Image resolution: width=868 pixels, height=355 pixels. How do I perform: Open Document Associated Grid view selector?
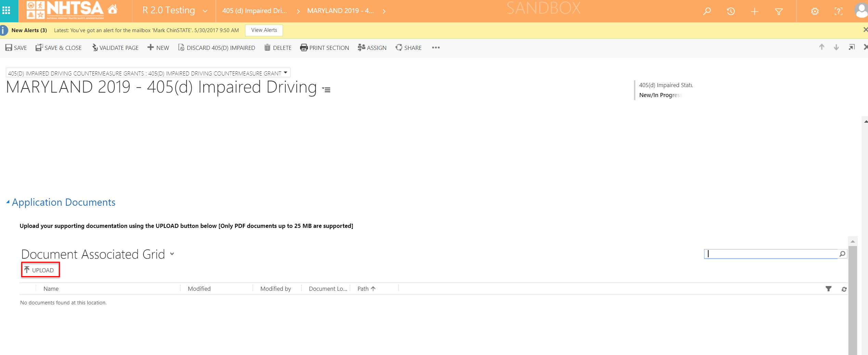click(172, 254)
